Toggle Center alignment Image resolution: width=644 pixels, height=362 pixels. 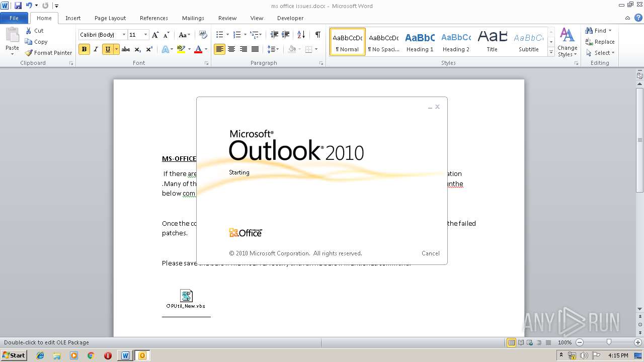click(x=231, y=49)
